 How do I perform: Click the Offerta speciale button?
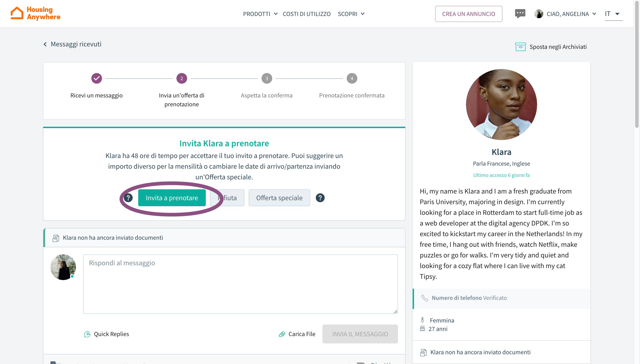(279, 198)
